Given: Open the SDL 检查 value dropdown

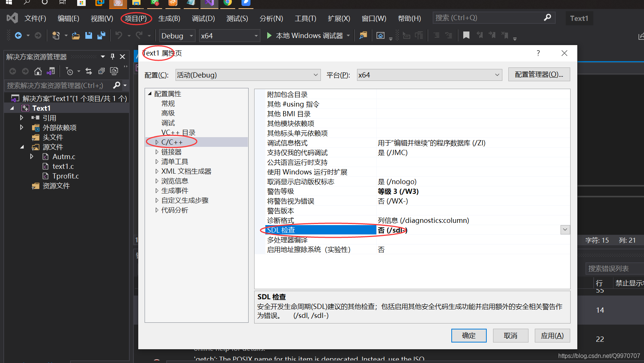Looking at the screenshot, I should 565,230.
